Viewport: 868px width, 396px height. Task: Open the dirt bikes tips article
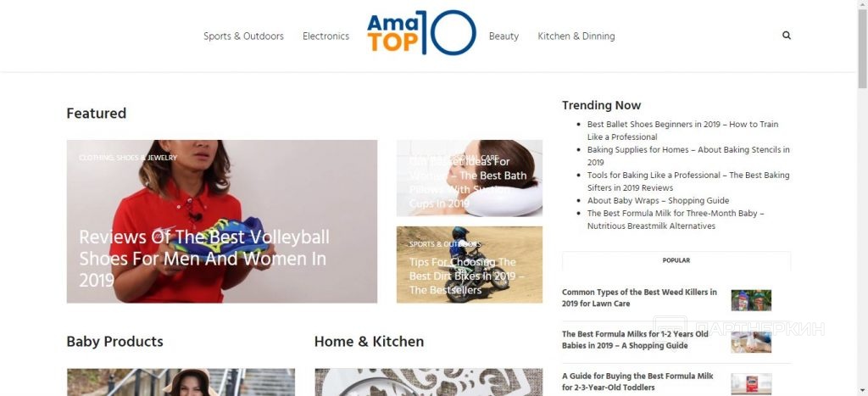click(467, 276)
